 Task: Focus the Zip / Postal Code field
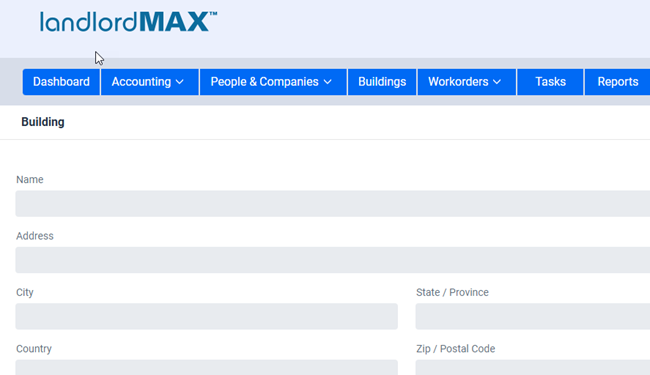coord(533,368)
